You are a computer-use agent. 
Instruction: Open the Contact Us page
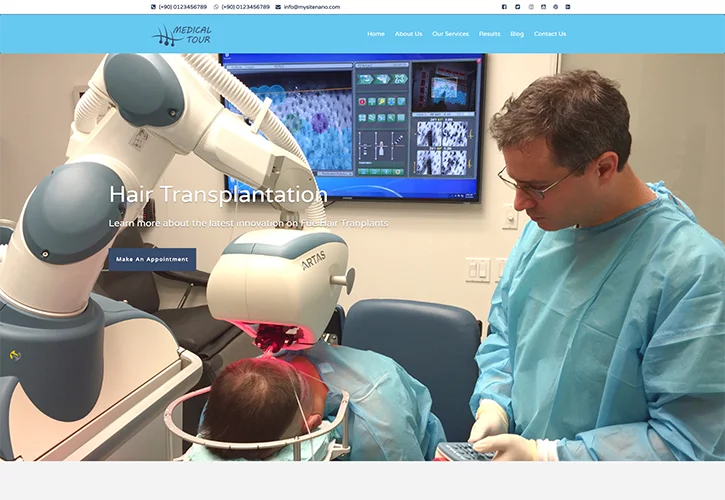(550, 34)
